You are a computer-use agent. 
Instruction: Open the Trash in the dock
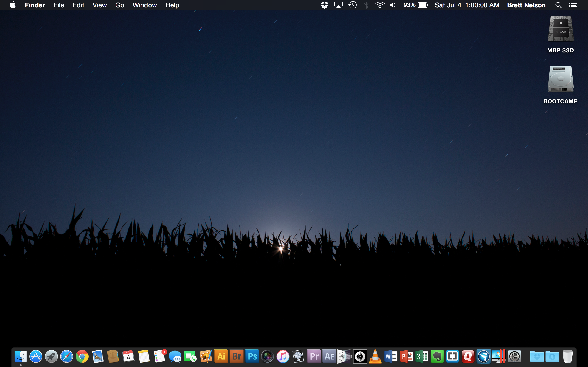(568, 356)
